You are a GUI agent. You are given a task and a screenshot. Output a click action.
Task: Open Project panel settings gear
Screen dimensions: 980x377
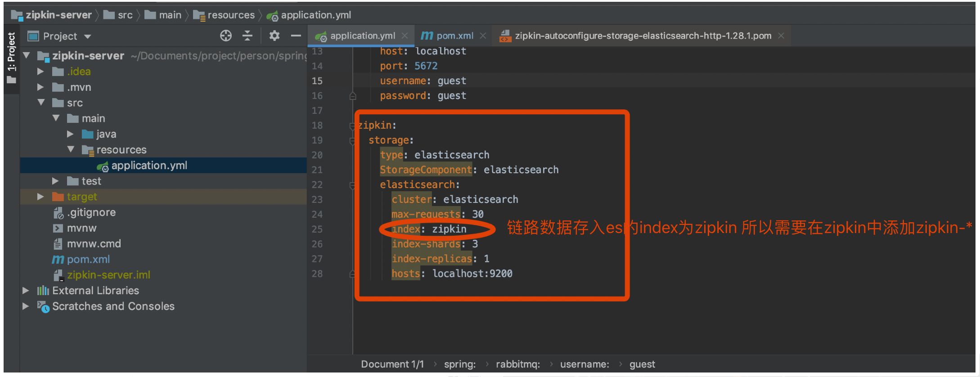[x=274, y=36]
